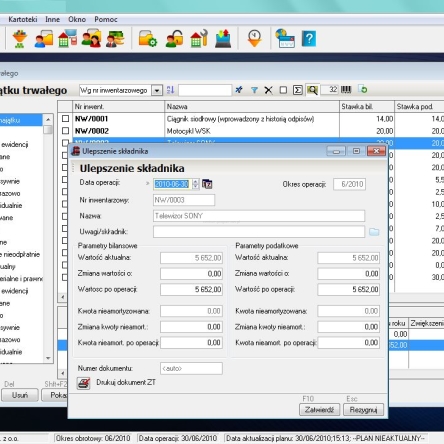
Task: Open the two people contractors toolbar icon
Action: [x=91, y=38]
